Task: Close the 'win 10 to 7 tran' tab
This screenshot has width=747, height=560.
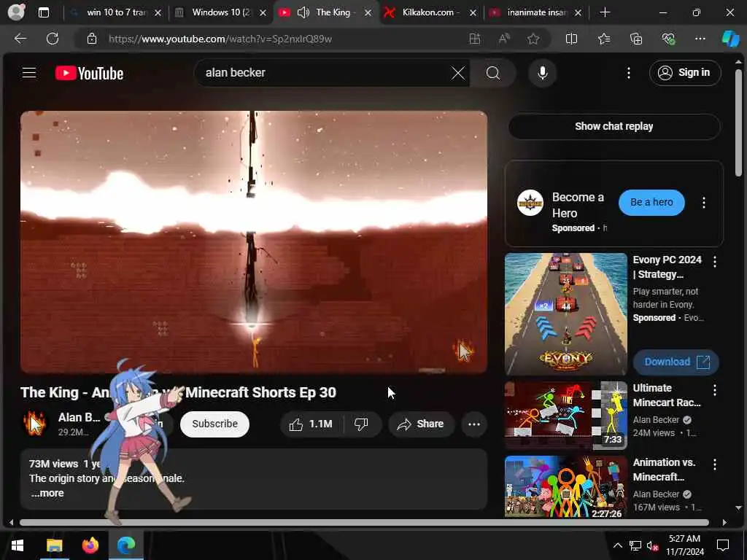Action: tap(158, 13)
